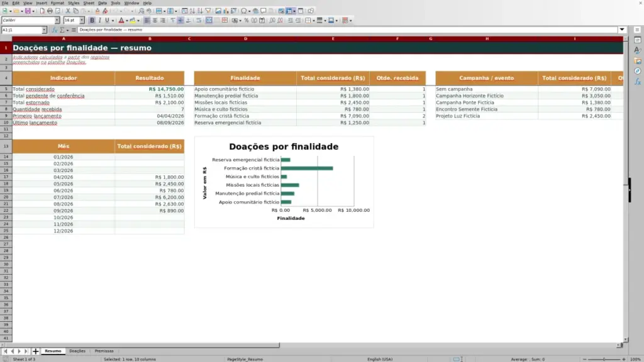Click Insert Special Character omega icon
The height and width of the screenshot is (362, 644).
243,11
